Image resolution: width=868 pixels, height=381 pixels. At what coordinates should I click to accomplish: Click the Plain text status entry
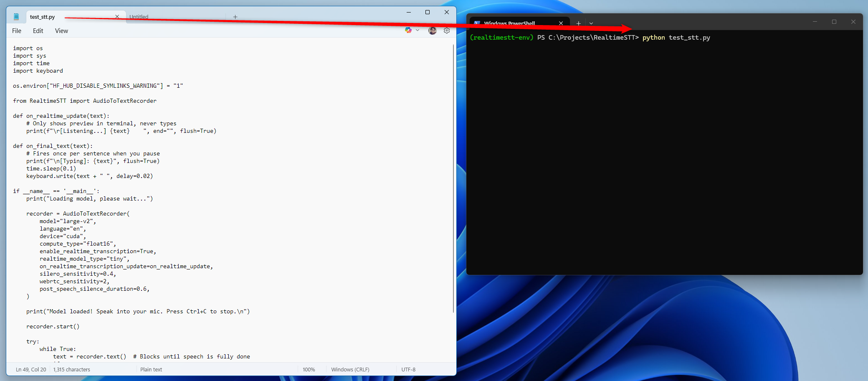pyautogui.click(x=151, y=370)
